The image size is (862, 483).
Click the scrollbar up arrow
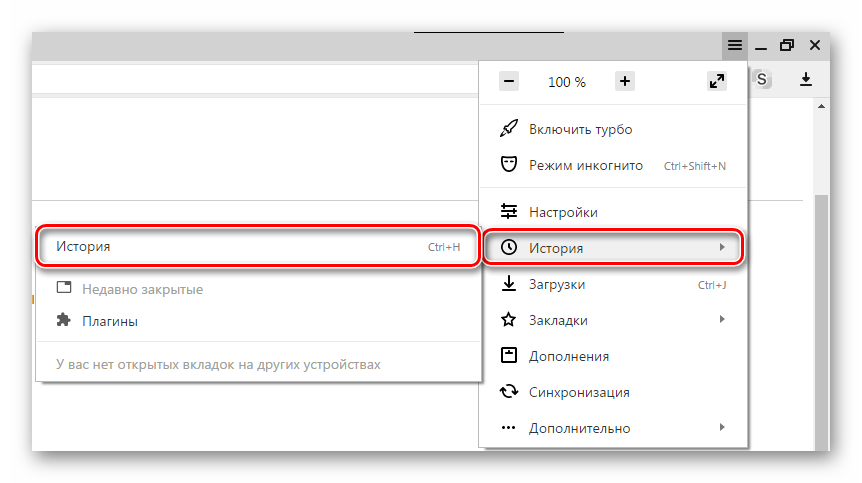click(x=821, y=106)
